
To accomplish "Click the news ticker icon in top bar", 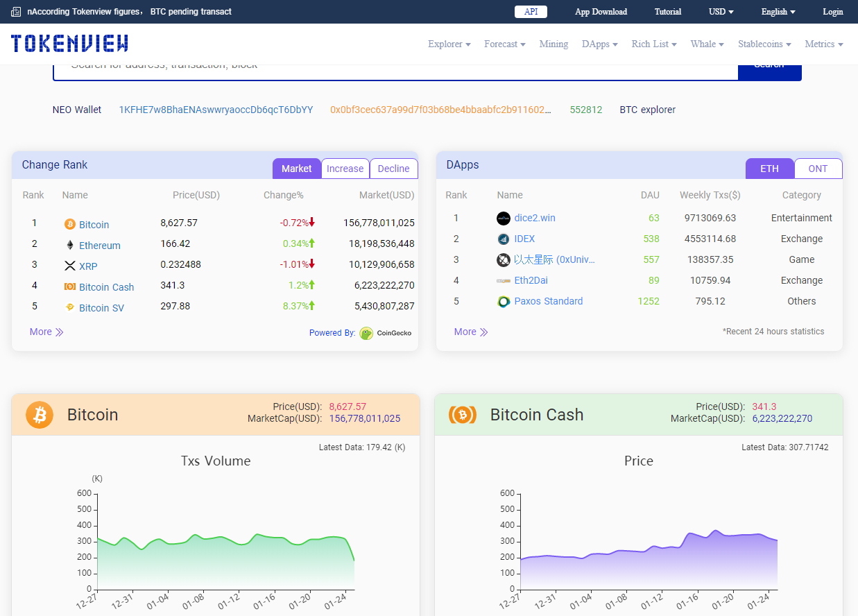I will pos(16,12).
